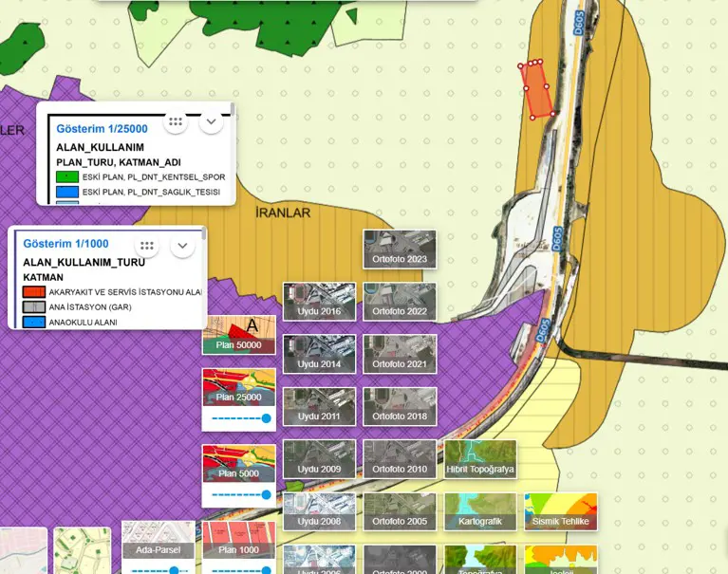Click the red selected parcel polygon
This screenshot has width=728, height=574.
(538, 90)
